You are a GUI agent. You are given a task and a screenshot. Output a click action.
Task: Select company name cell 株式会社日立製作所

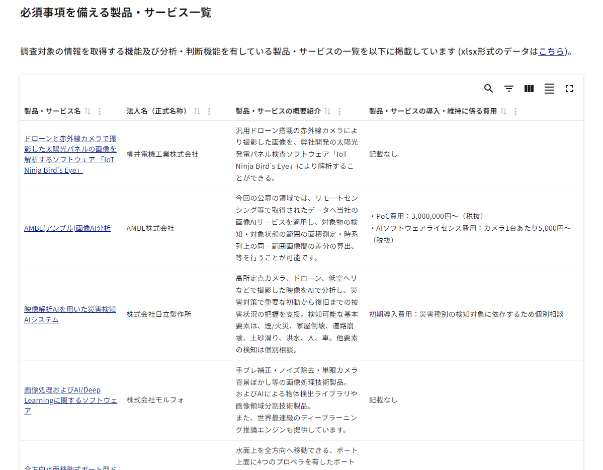pos(159,314)
